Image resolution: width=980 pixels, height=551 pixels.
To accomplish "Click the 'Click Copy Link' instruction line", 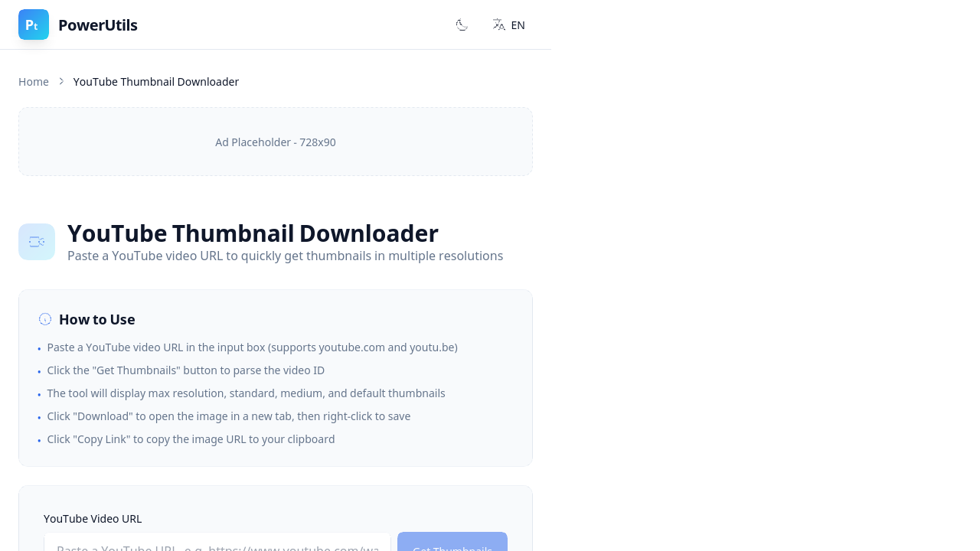I will coord(191,439).
